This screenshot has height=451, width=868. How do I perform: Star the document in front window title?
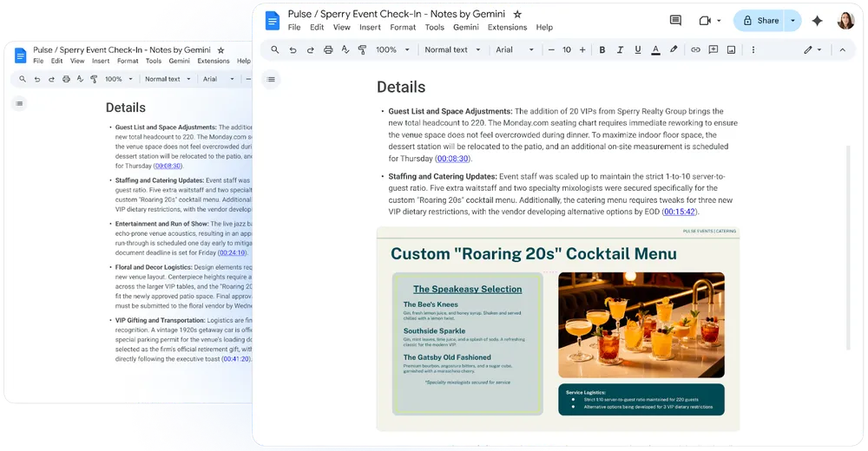point(517,15)
